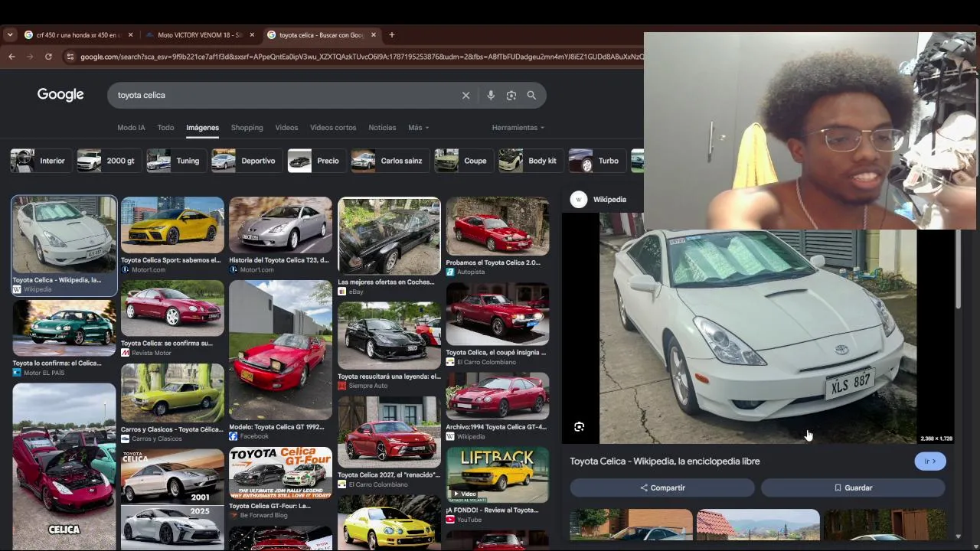Screen dimensions: 980x551
Task: Open the Videos cortos tab
Action: point(333,128)
